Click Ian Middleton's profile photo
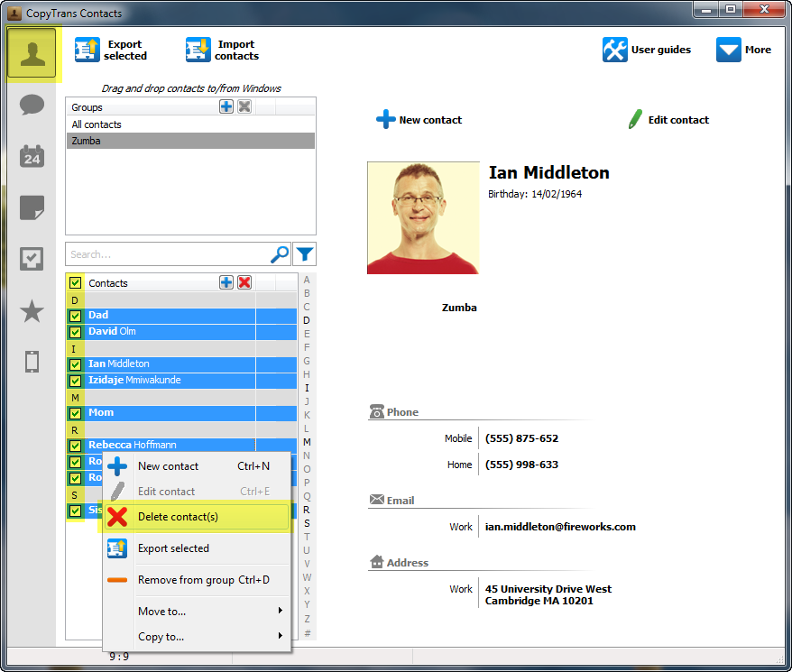The width and height of the screenshot is (792, 672). click(423, 217)
